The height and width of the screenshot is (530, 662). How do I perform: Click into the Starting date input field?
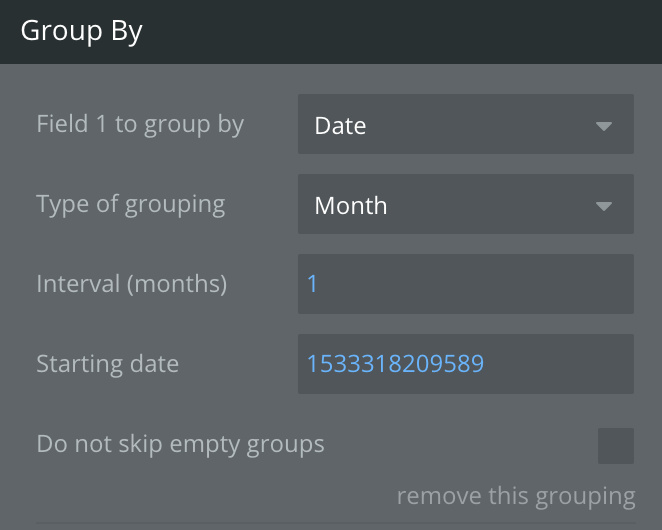(465, 364)
